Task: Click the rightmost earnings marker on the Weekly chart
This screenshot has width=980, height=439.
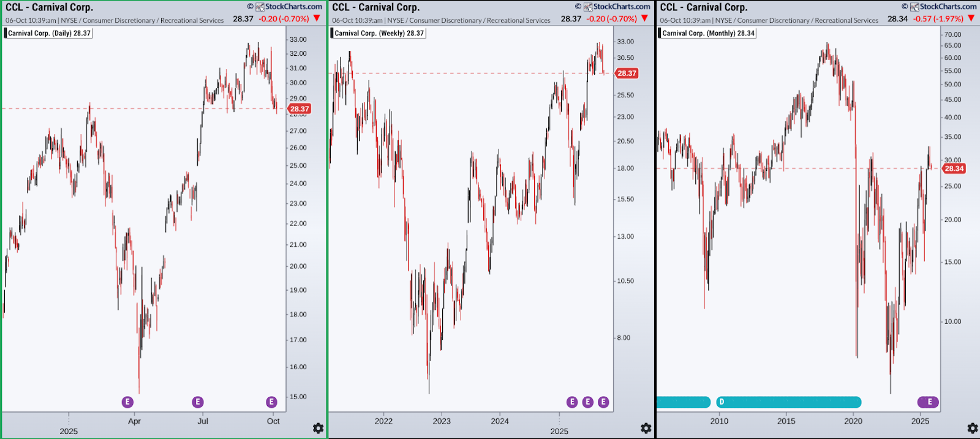Action: tap(603, 402)
